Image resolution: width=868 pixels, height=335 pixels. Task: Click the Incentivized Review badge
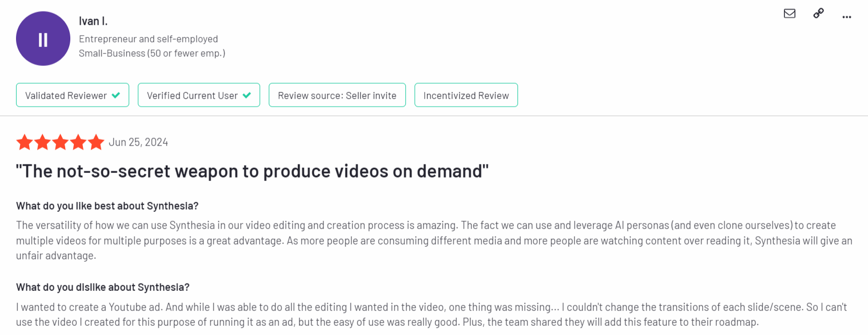[466, 95]
